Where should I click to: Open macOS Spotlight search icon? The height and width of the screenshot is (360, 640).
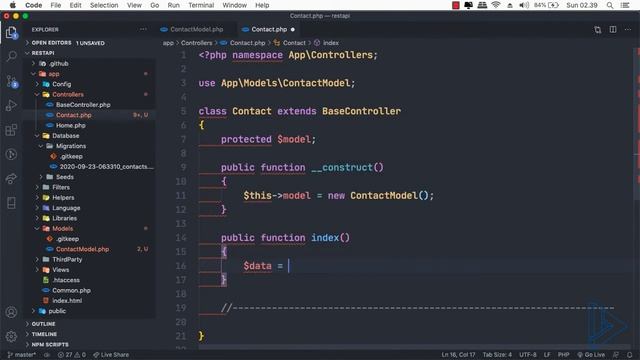(609, 5)
